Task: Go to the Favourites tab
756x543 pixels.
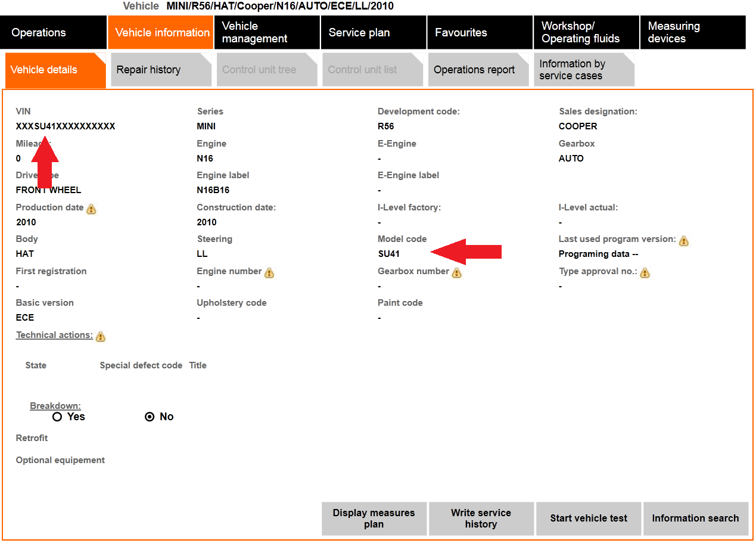Action: pos(479,33)
